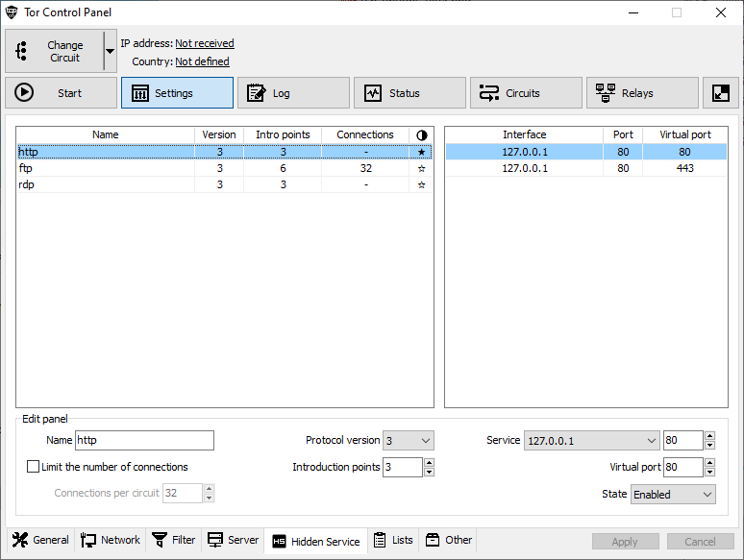Click the Interface column header
Screen dimensions: 744x560
[524, 134]
